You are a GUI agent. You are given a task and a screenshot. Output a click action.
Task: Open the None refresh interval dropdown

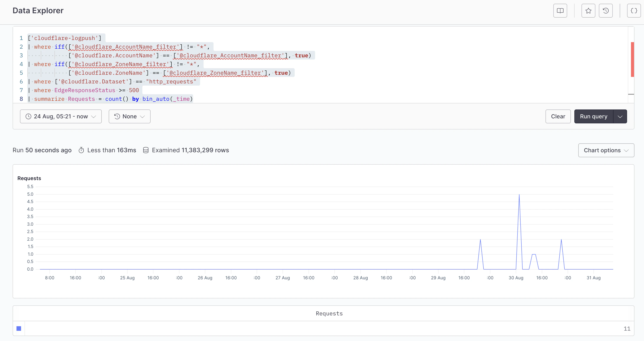pyautogui.click(x=130, y=116)
